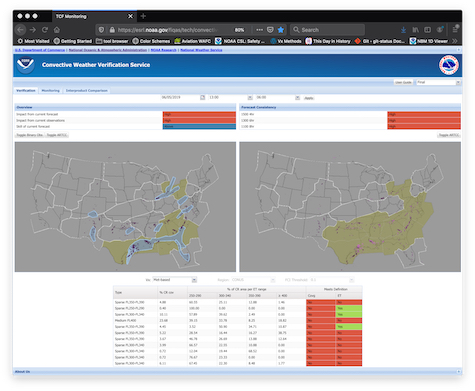Switch to the Monitoring tab
This screenshot has width=475, height=391.
[50, 90]
